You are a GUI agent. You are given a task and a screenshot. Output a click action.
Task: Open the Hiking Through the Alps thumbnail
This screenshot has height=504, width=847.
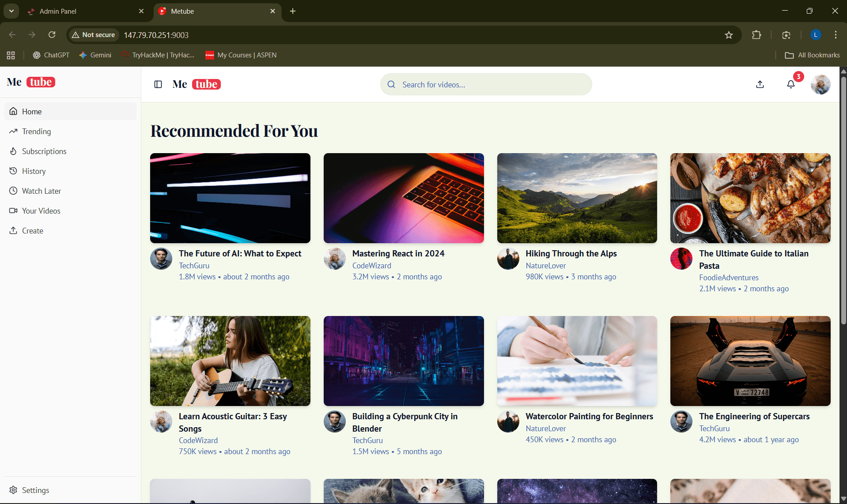pyautogui.click(x=577, y=198)
